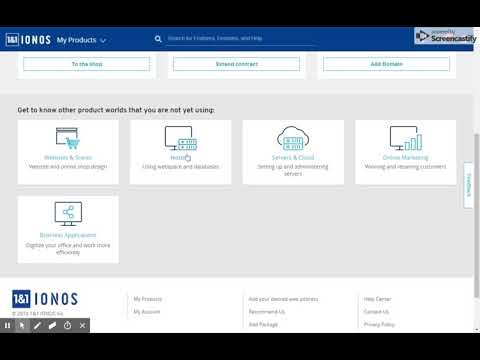Viewport: 480px width, 360px height.
Task: Click the Business Applications share monitor icon
Action: 68,214
